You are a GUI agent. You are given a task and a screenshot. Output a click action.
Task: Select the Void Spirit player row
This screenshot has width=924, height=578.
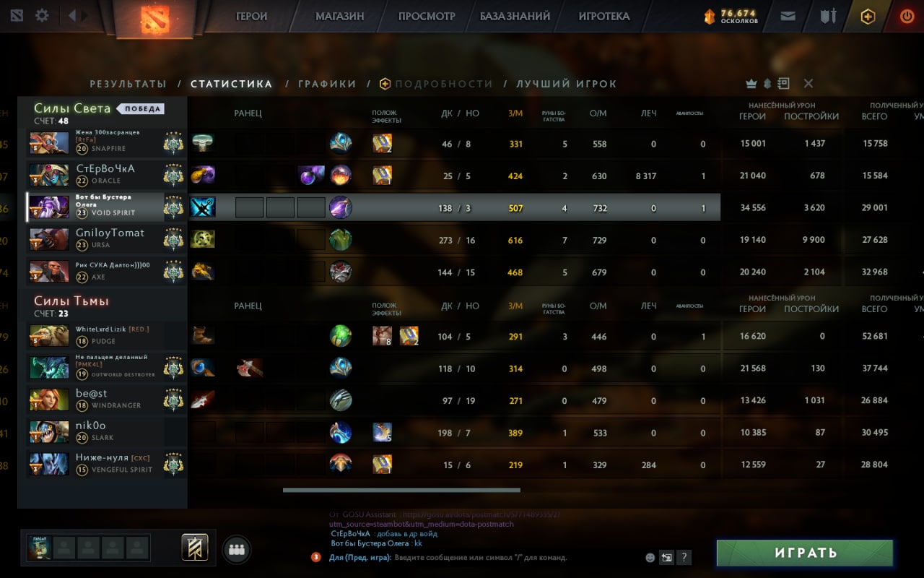point(373,207)
